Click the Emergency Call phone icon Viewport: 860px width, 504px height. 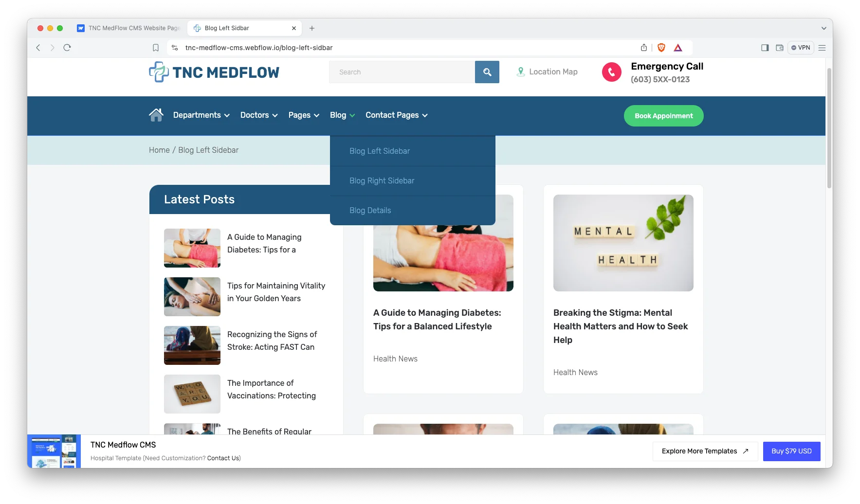coord(611,72)
